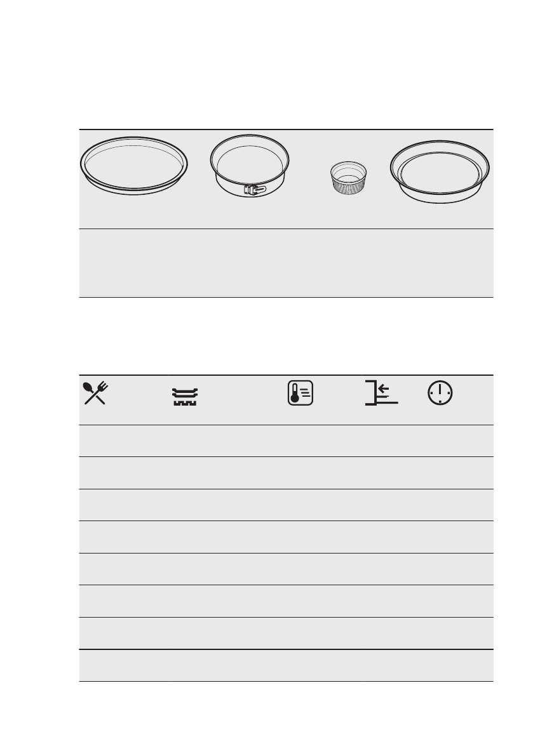Image resolution: width=533 pixels, height=756 pixels.
Task: Select the inner raised ring of the flan tin
Action: pyautogui.click(x=439, y=173)
